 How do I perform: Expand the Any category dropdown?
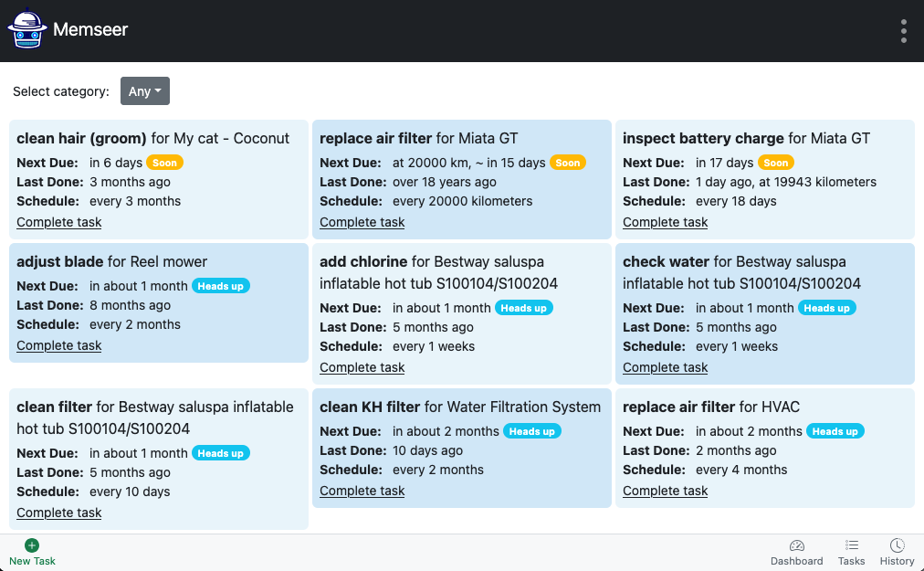click(x=145, y=90)
